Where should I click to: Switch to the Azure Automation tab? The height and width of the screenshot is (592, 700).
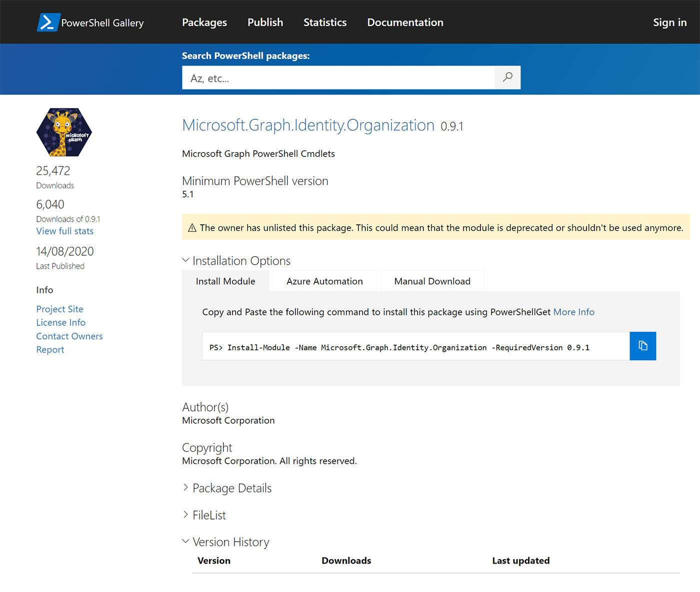click(x=324, y=281)
